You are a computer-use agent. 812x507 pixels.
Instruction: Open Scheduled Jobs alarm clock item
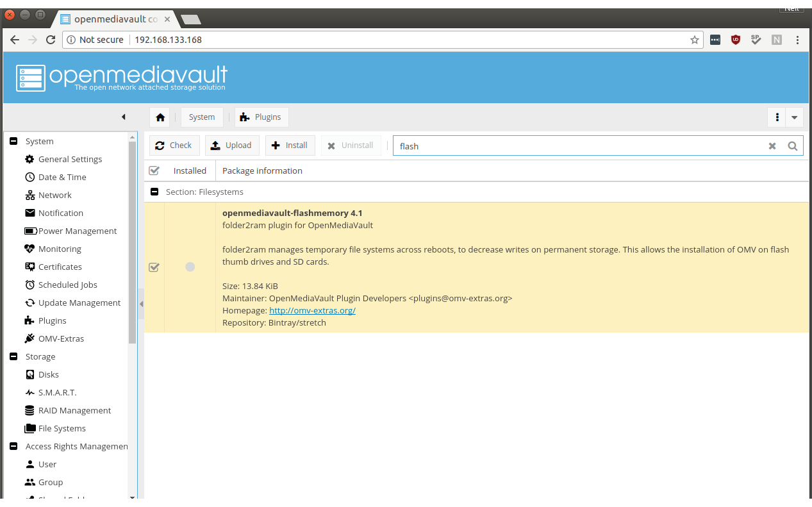click(67, 285)
